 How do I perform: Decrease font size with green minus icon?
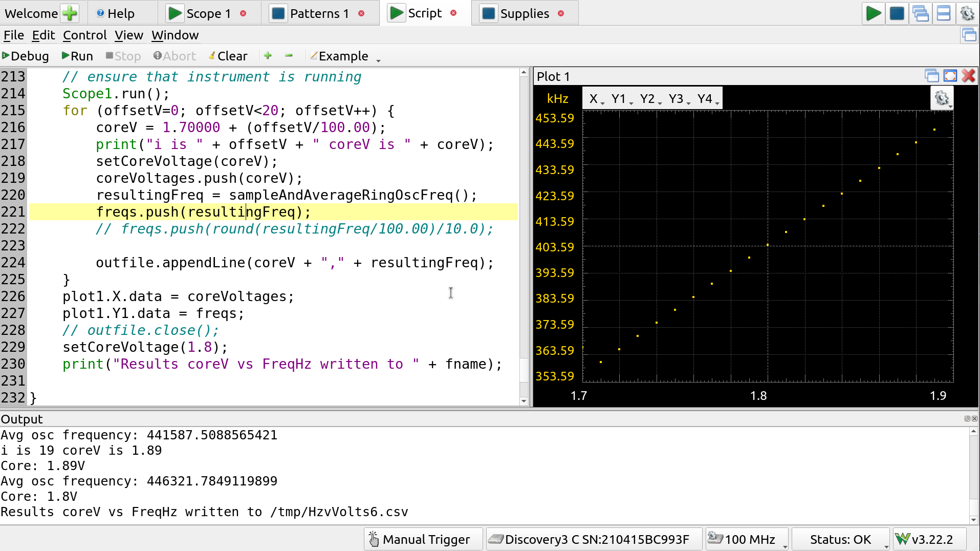(x=289, y=55)
